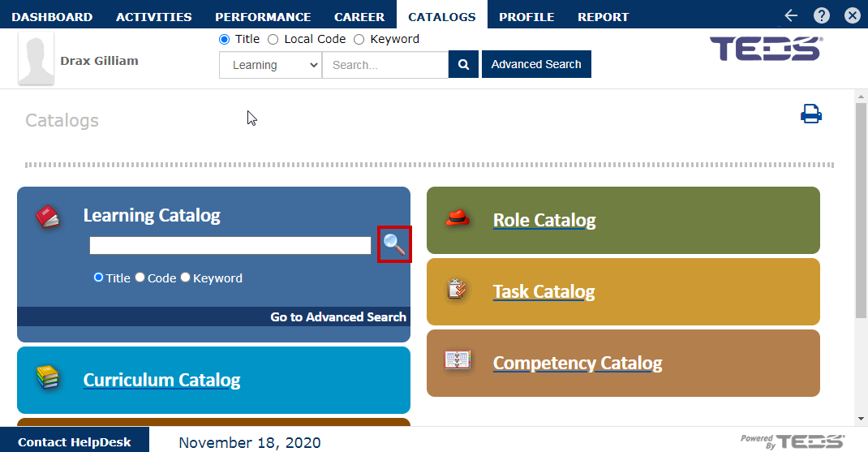
Task: Click the Advanced Search button
Action: coord(536,64)
